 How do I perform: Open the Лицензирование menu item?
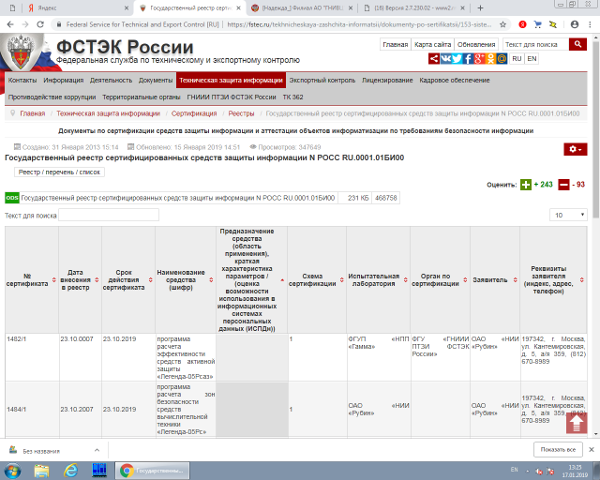point(388,80)
